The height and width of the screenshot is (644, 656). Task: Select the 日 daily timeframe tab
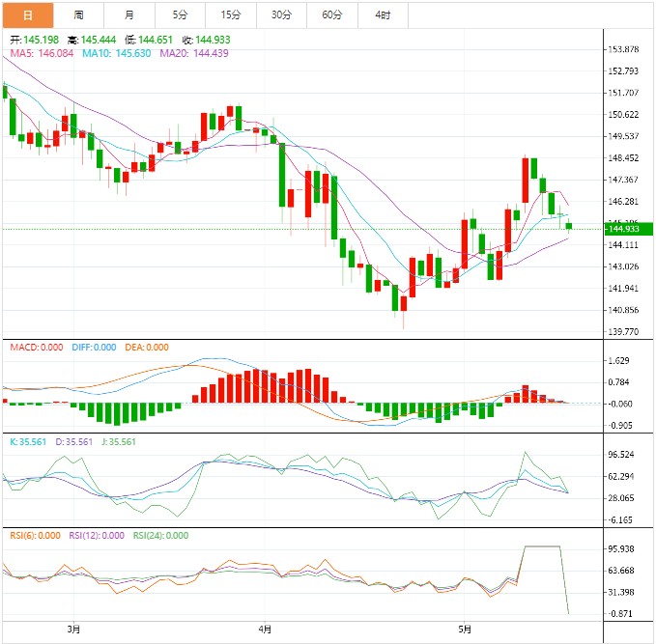(x=28, y=15)
